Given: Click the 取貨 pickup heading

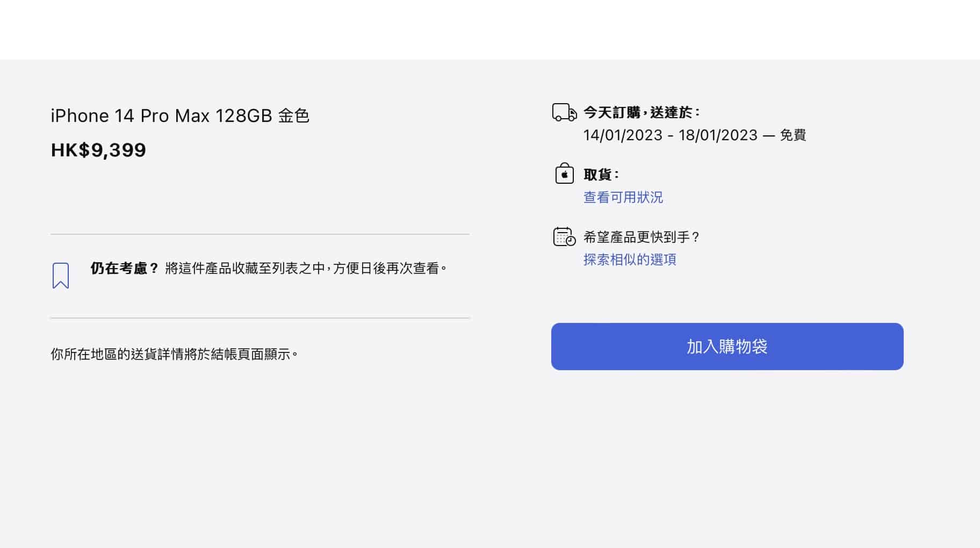Looking at the screenshot, I should click(x=601, y=175).
